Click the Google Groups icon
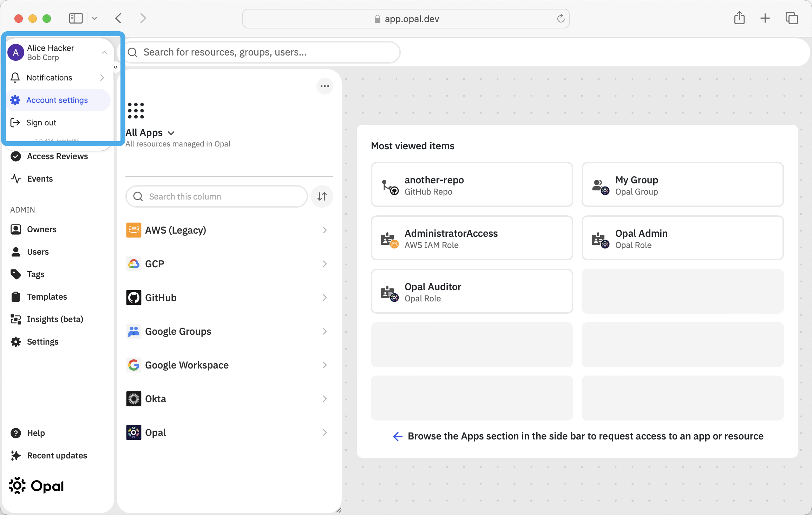This screenshot has height=515, width=812. 134,331
